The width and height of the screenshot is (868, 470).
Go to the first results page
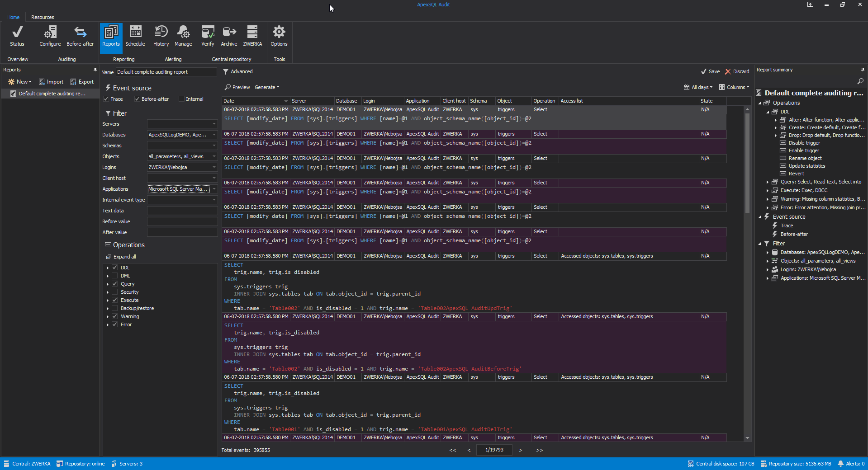click(x=453, y=450)
